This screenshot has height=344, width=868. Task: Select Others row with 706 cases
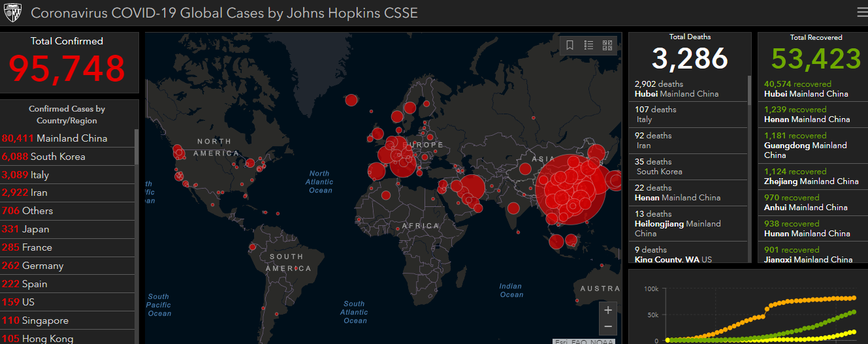[67, 211]
